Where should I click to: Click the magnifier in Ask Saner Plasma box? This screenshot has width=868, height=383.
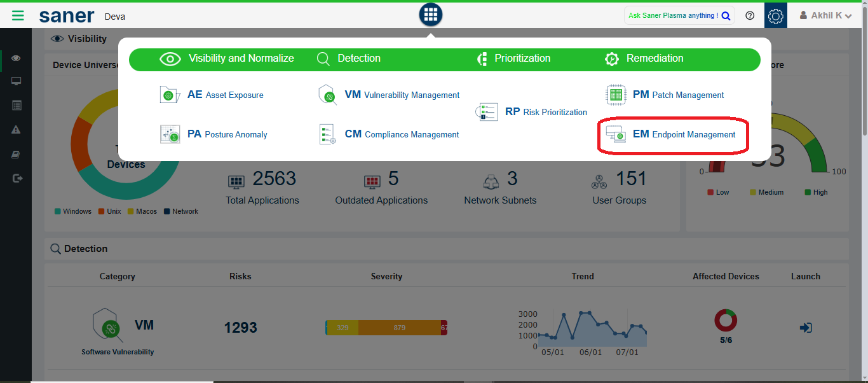coord(726,16)
